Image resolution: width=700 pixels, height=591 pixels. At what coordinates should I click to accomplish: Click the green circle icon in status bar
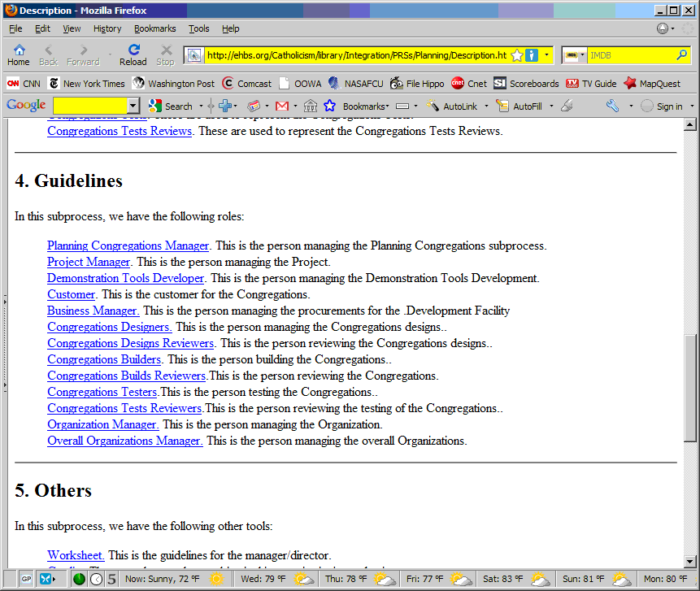[x=79, y=579]
